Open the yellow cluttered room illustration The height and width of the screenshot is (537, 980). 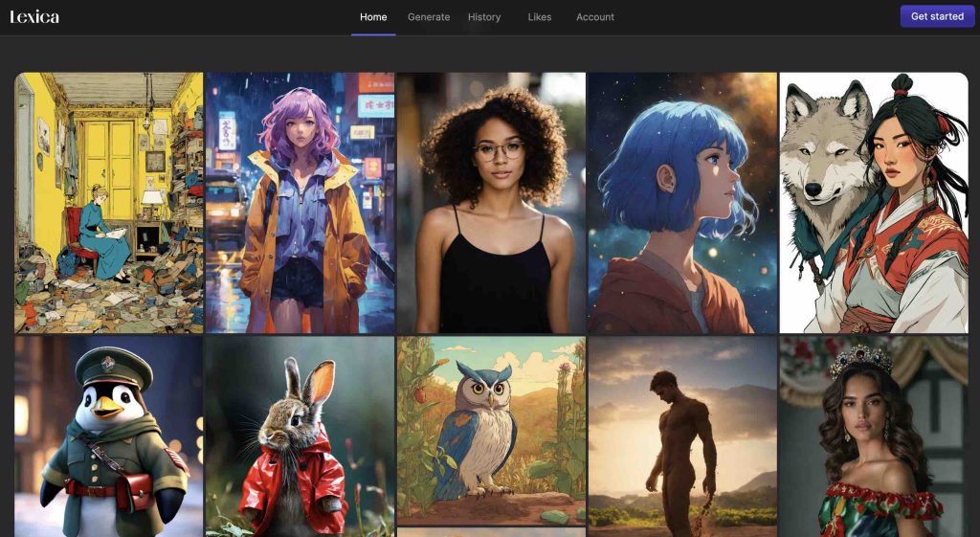109,203
